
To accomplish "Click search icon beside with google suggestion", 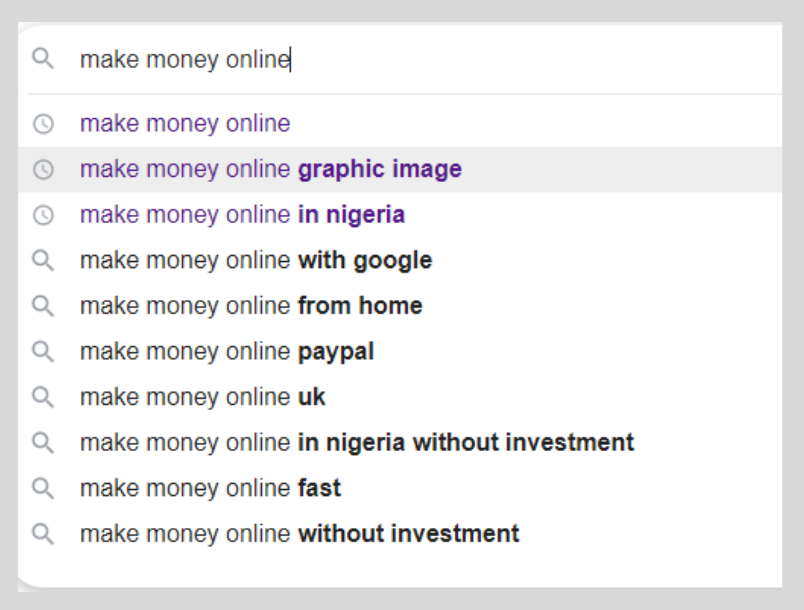I will click(43, 260).
